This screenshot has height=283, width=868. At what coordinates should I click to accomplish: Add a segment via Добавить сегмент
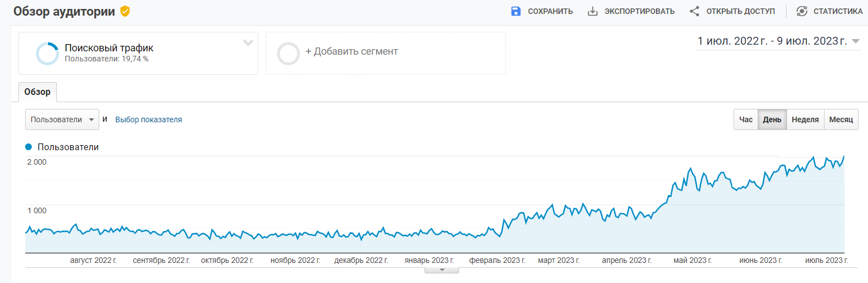click(351, 51)
